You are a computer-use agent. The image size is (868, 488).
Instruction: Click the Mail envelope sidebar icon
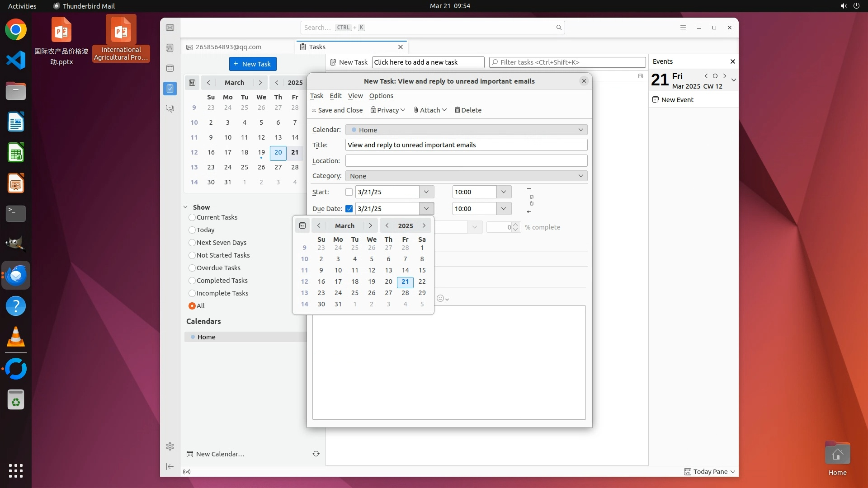click(170, 28)
